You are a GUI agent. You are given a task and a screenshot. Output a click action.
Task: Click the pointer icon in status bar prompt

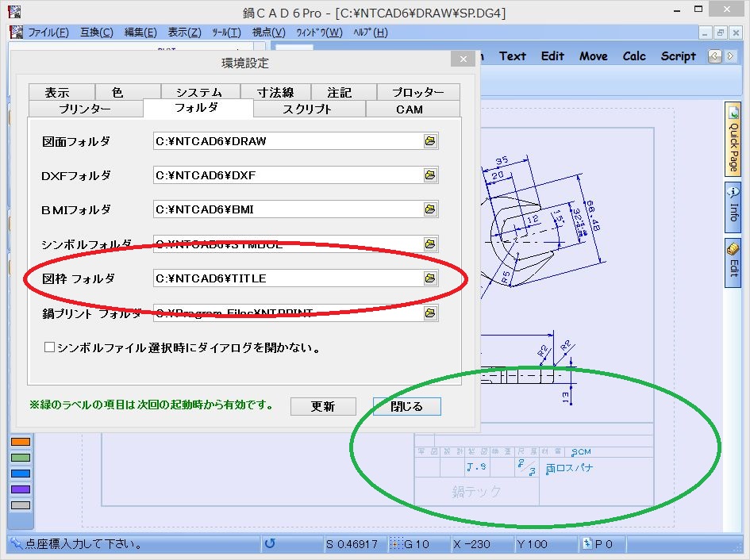16,544
